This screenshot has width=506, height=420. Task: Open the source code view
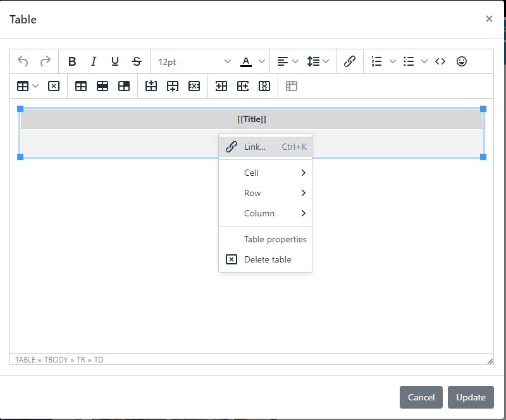coord(440,61)
